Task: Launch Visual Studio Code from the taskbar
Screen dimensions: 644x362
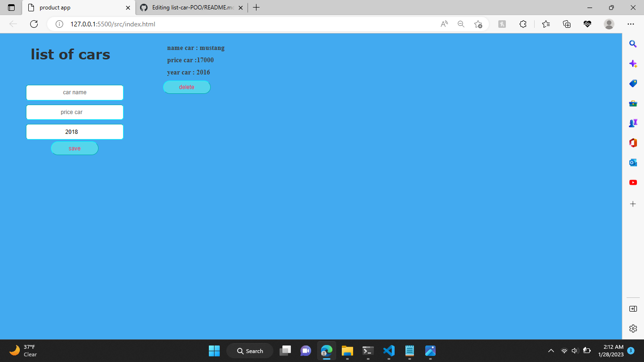Action: [388, 351]
